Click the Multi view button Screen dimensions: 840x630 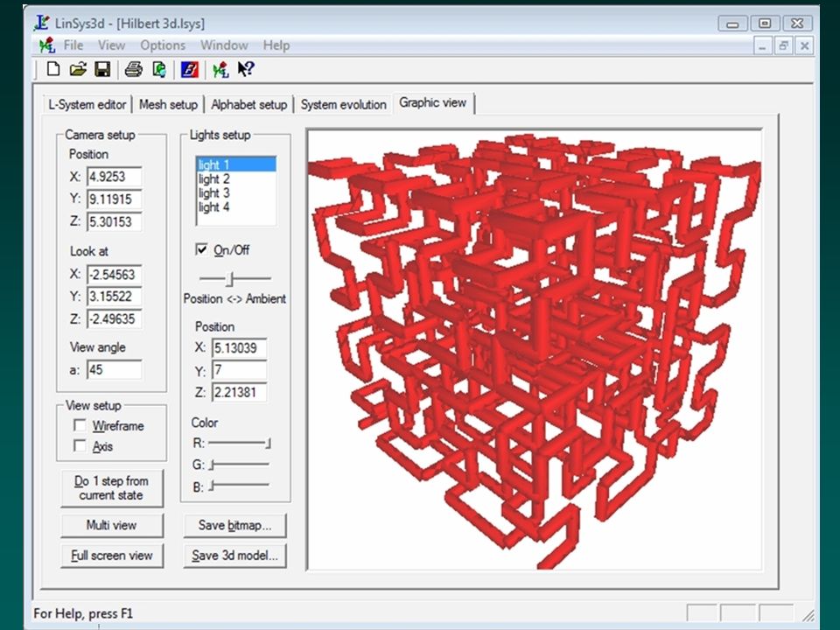click(x=111, y=526)
